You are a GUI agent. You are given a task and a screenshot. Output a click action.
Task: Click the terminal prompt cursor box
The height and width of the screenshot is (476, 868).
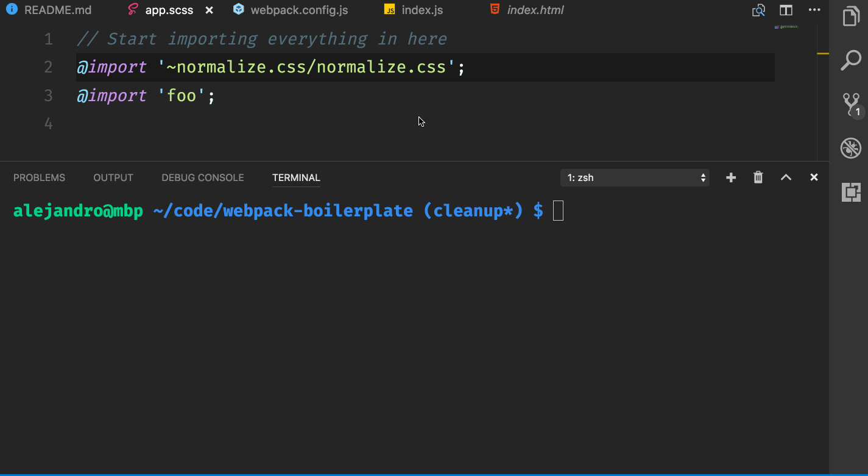558,211
